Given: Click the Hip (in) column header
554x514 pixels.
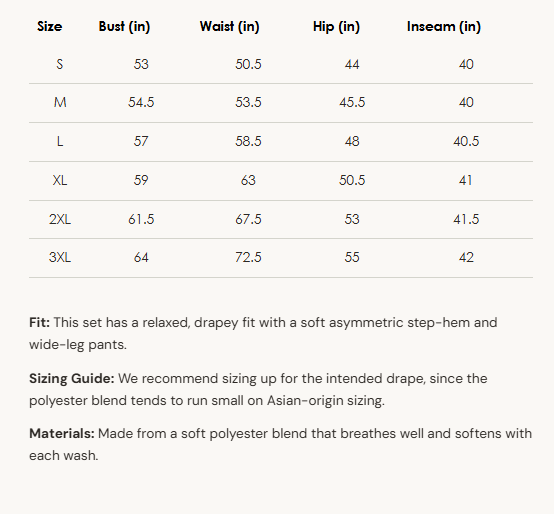Looking at the screenshot, I should pyautogui.click(x=336, y=26).
